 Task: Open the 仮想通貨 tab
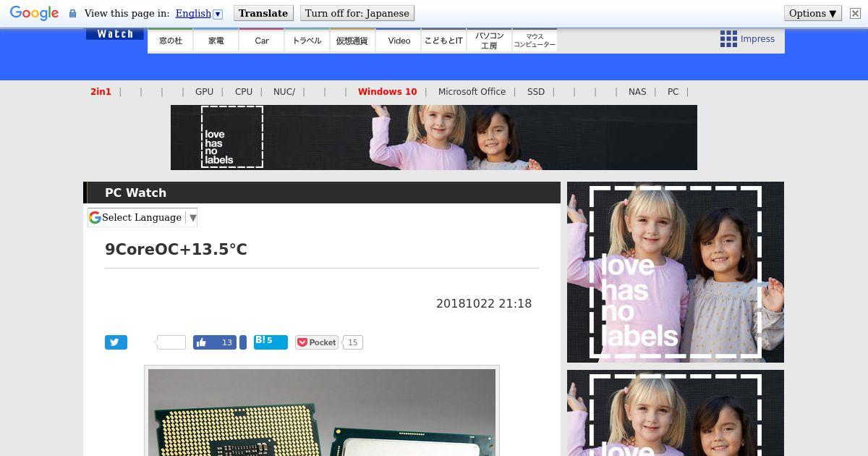[352, 41]
